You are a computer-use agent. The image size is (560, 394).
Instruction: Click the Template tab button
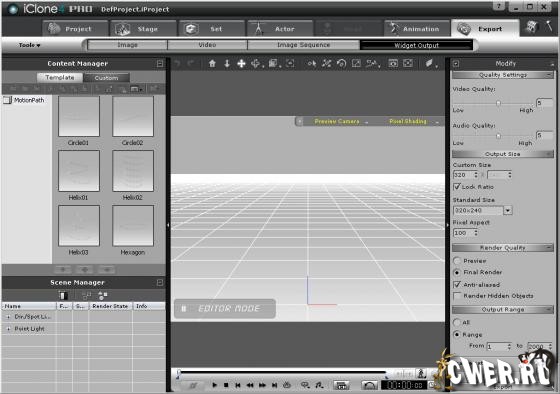60,78
